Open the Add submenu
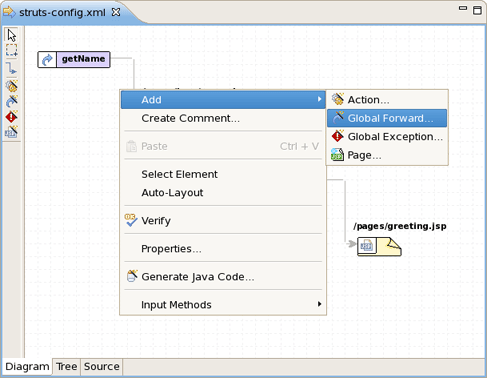Viewport: 487px width, 378px height. pyautogui.click(x=223, y=100)
